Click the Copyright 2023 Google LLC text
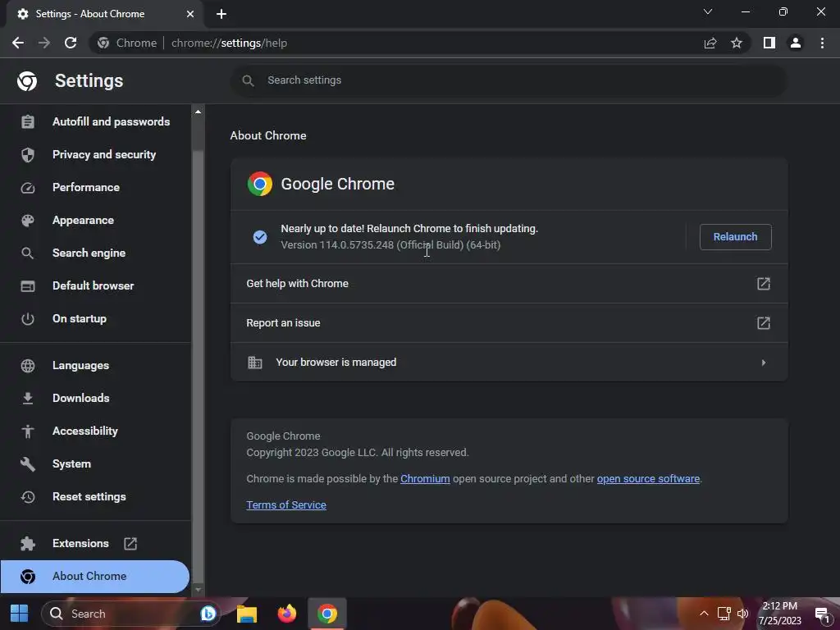The image size is (840, 630). click(x=358, y=453)
